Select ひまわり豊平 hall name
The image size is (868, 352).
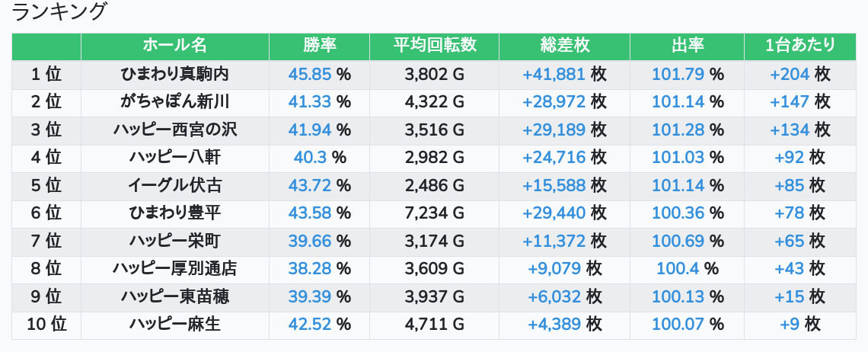point(174,213)
